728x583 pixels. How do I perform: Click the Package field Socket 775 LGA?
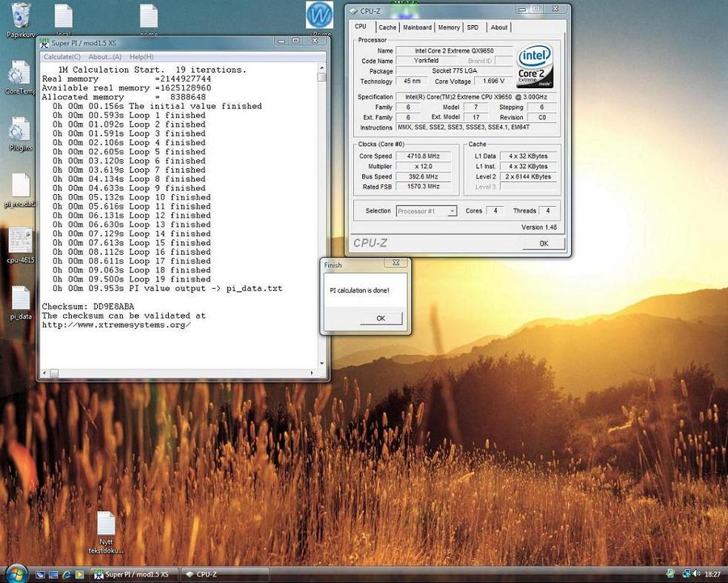coord(454,70)
